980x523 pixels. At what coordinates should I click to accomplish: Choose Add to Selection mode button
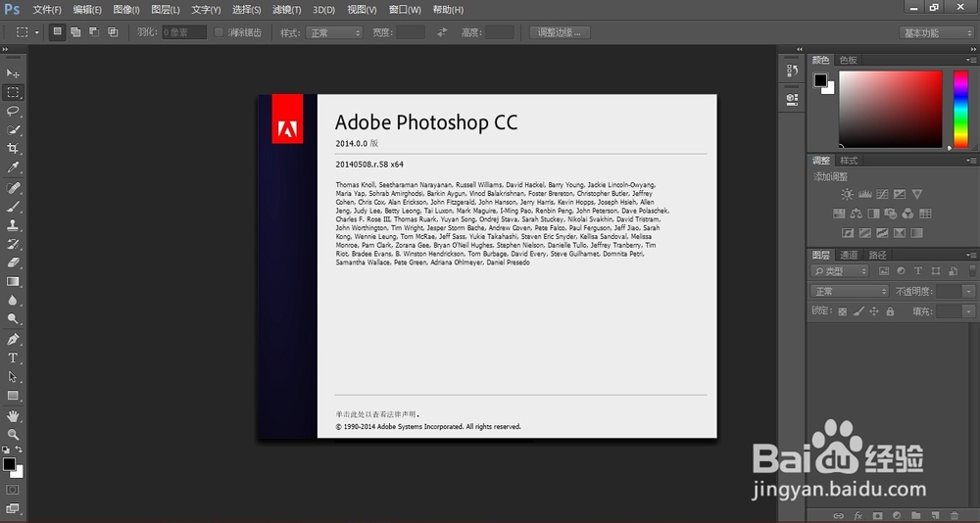75,32
